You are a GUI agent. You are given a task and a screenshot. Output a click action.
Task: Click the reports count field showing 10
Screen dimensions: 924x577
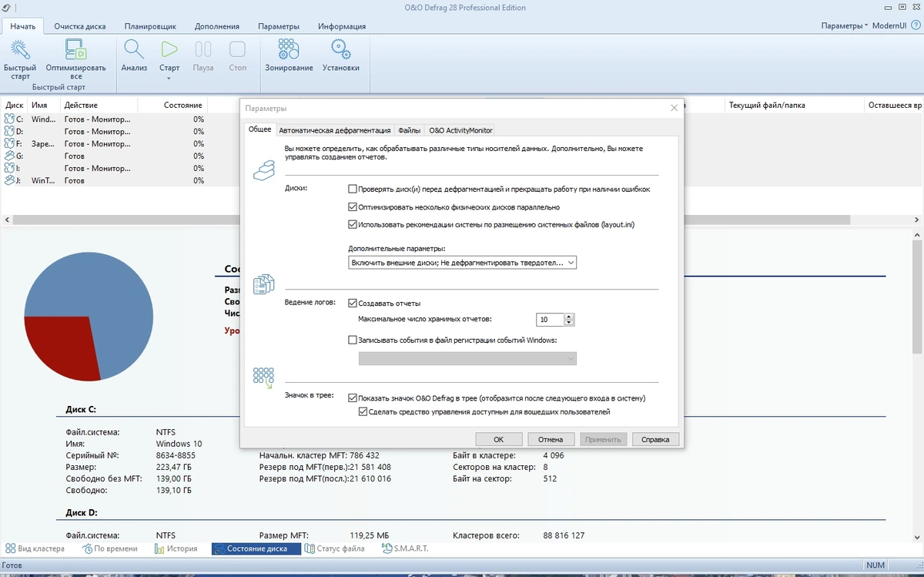click(x=550, y=319)
